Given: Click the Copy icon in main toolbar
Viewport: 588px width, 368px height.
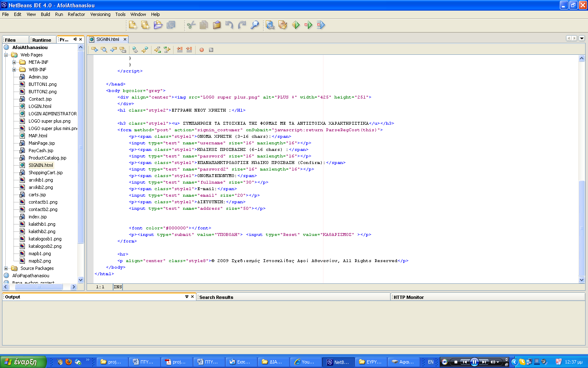Looking at the screenshot, I should [x=204, y=25].
